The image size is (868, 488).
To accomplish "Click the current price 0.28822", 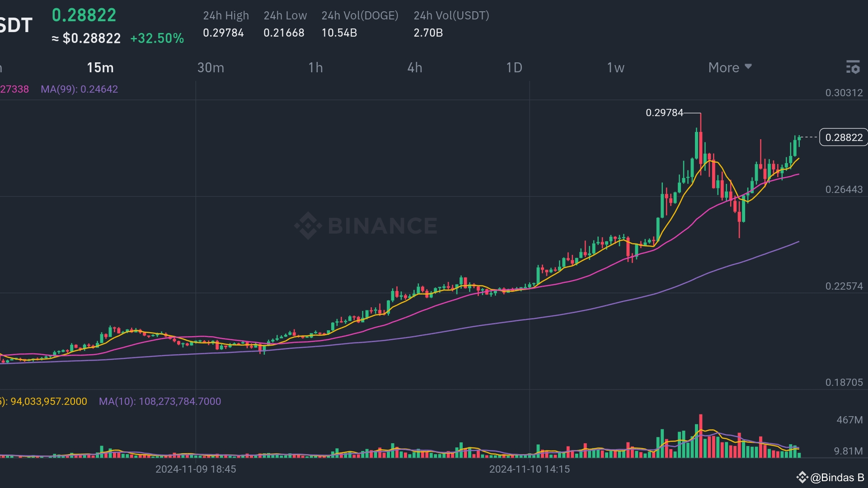I will (84, 14).
